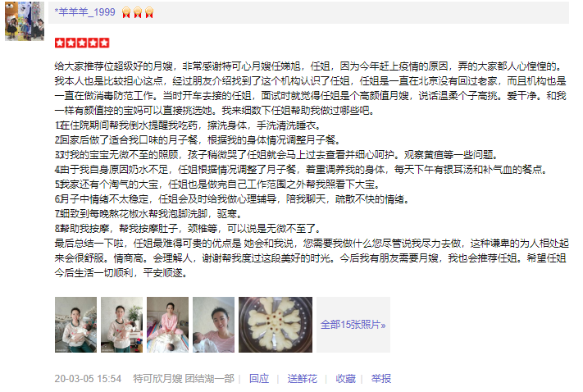This screenshot has width=583, height=392.
Task: Open first photo of nanny holding baby on sofa
Action: [76, 325]
